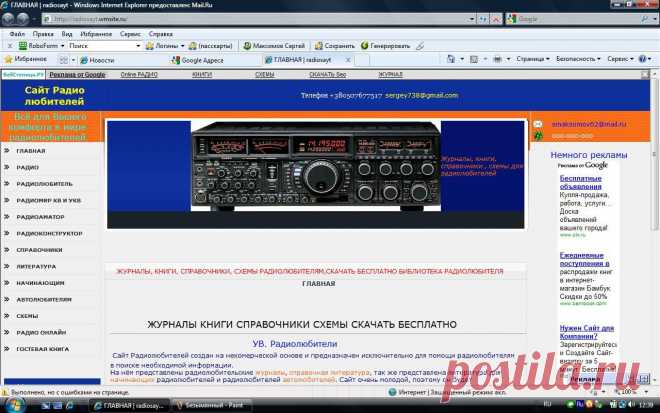
Task: Click the журналы link in body text
Action: click(271, 373)
